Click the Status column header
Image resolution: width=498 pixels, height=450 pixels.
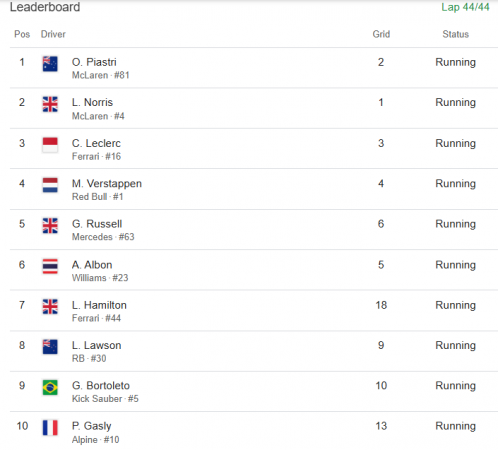[455, 34]
